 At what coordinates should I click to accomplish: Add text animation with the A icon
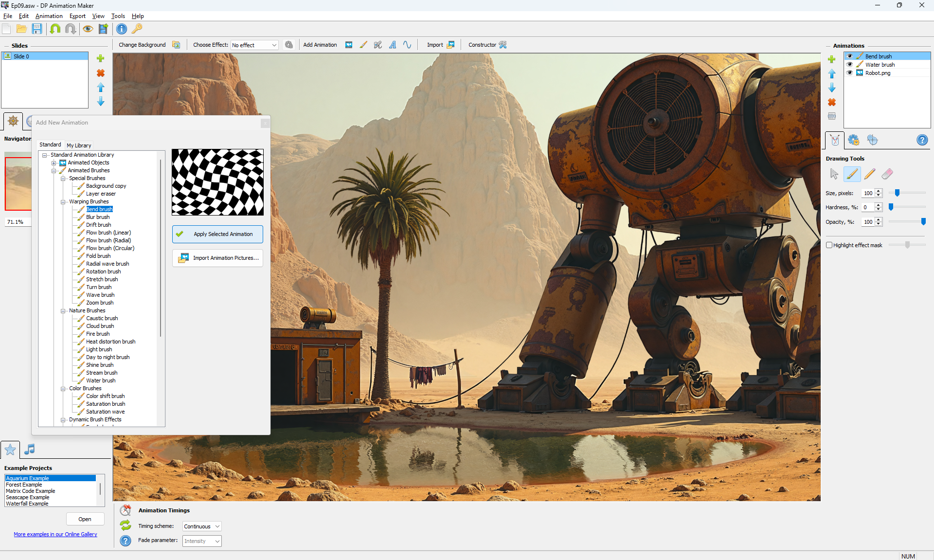393,45
